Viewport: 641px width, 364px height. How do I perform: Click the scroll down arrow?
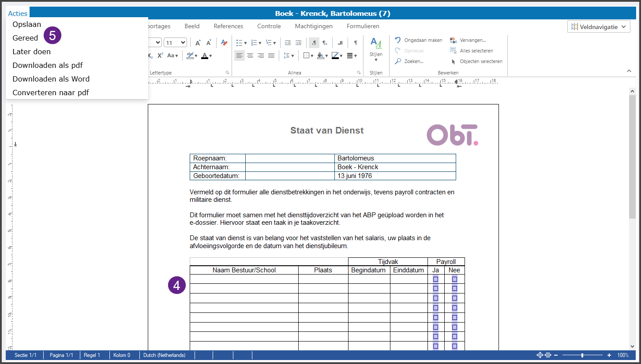(x=632, y=346)
